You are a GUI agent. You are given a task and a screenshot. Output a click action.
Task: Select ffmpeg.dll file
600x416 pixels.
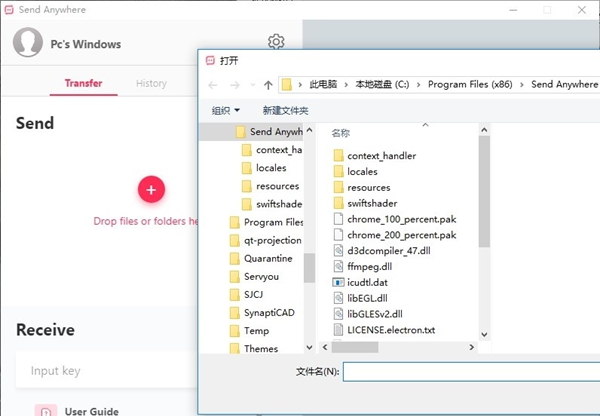point(363,266)
